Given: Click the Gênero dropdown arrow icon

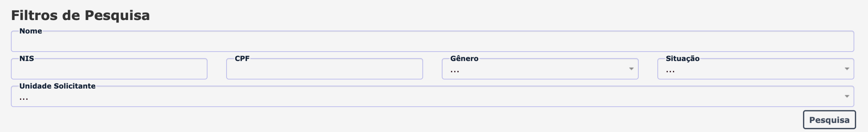Looking at the screenshot, I should (x=631, y=69).
